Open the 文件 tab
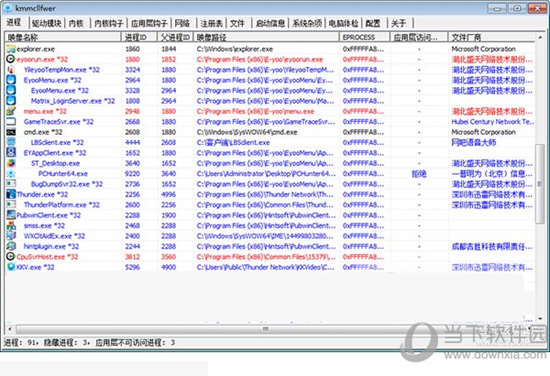 tap(237, 24)
